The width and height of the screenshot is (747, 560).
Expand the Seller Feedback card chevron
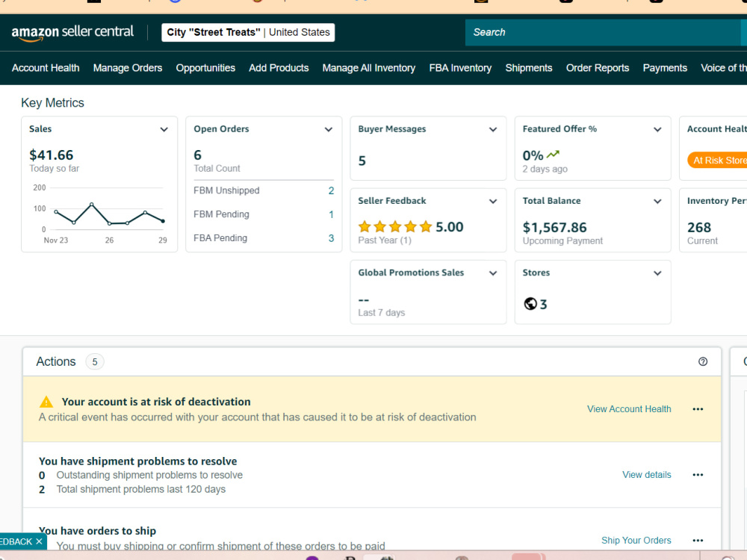click(x=493, y=202)
